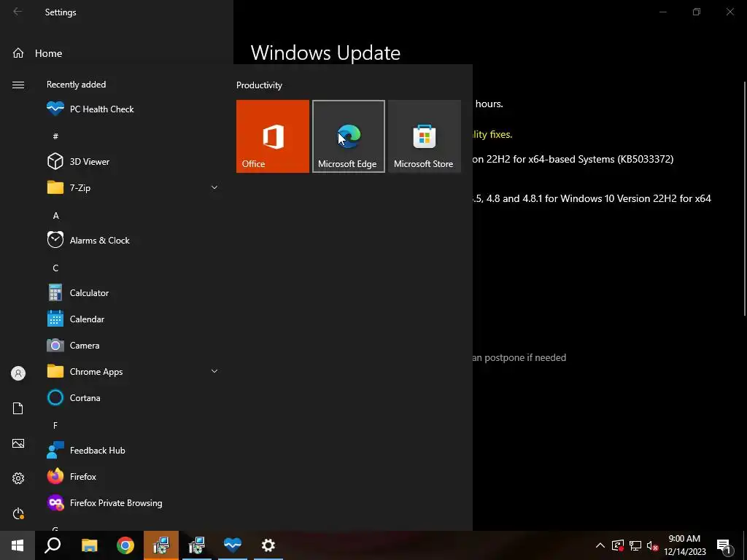Screen dimensions: 747x560
Task: Click the letter F index header
Action: tap(55, 425)
